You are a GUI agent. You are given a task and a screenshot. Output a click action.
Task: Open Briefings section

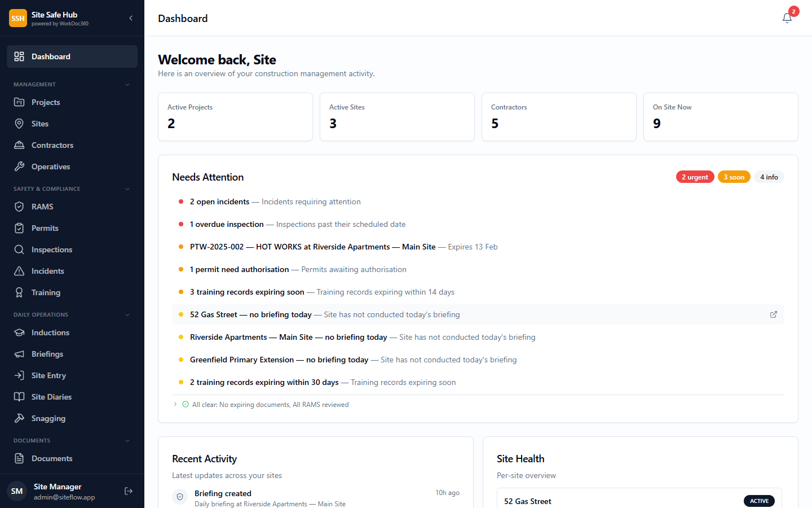coord(72,354)
